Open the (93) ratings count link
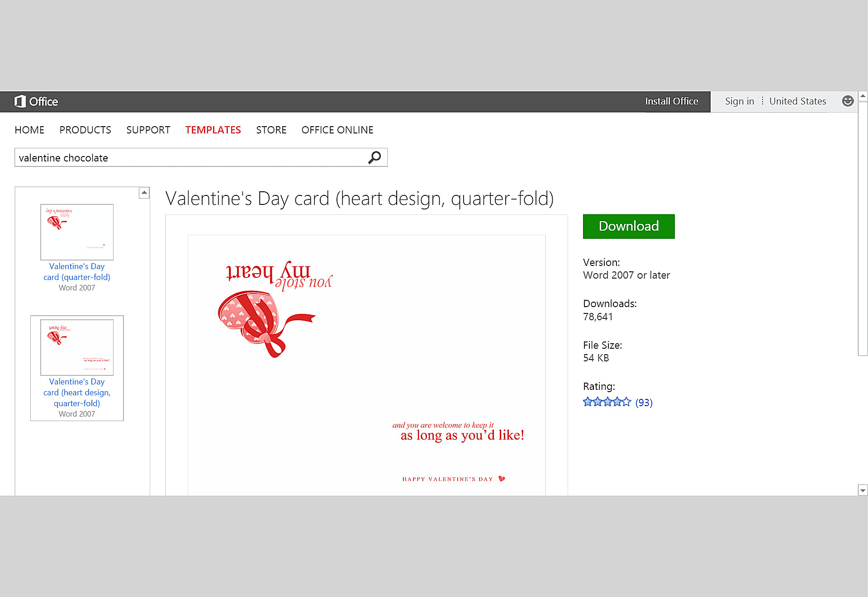 644,403
